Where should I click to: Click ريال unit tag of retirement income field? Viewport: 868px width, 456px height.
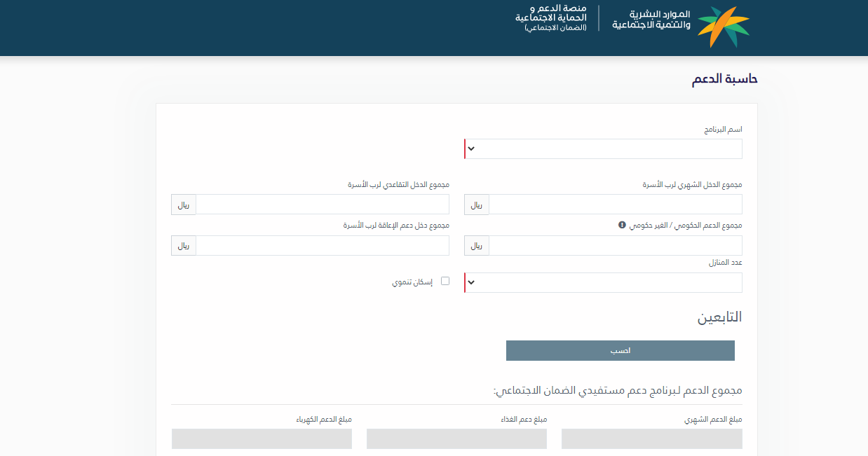(x=184, y=205)
